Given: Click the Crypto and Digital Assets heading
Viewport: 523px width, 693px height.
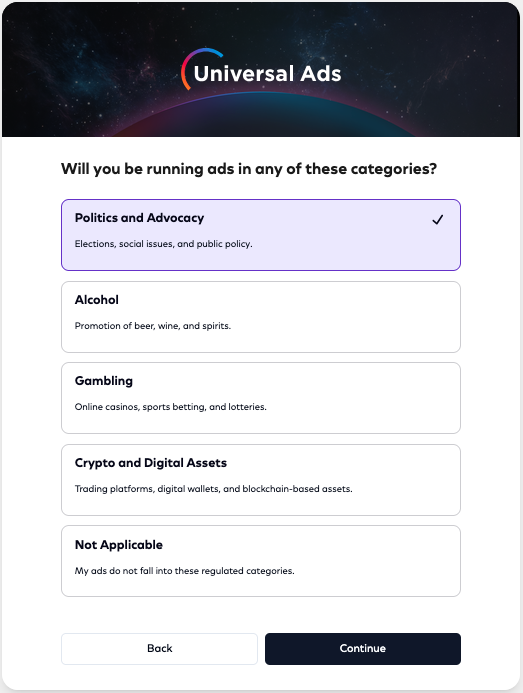Looking at the screenshot, I should tap(151, 463).
